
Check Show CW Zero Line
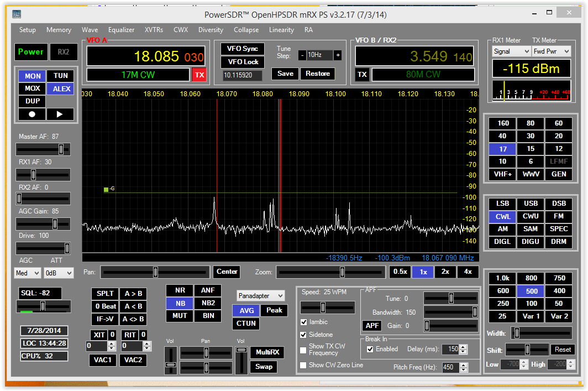tap(304, 365)
